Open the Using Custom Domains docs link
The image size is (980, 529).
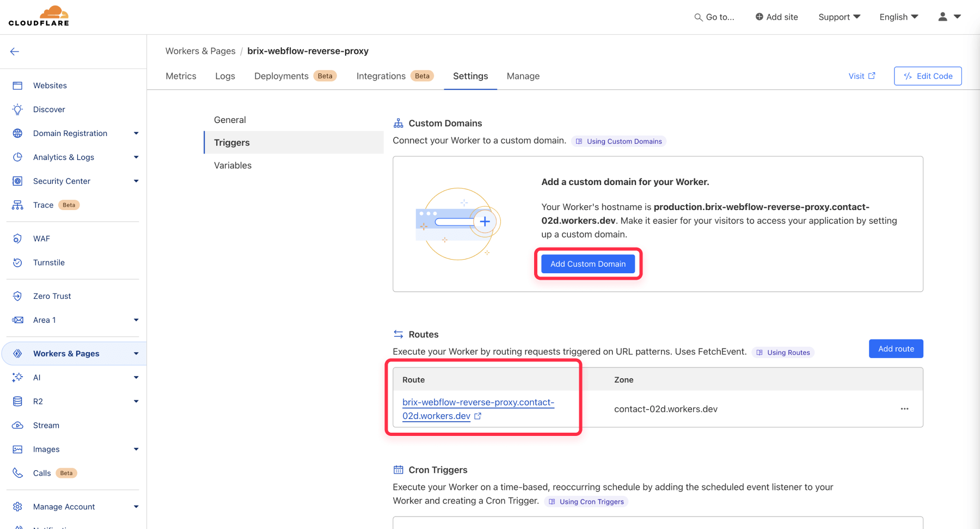[x=619, y=142]
